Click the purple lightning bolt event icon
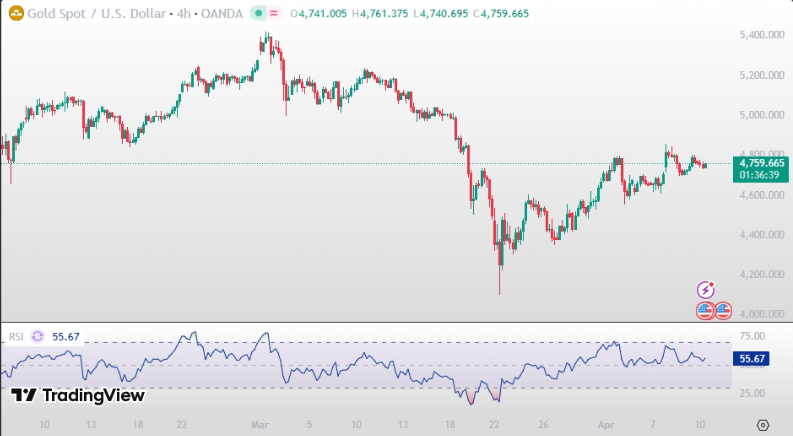 [x=706, y=290]
